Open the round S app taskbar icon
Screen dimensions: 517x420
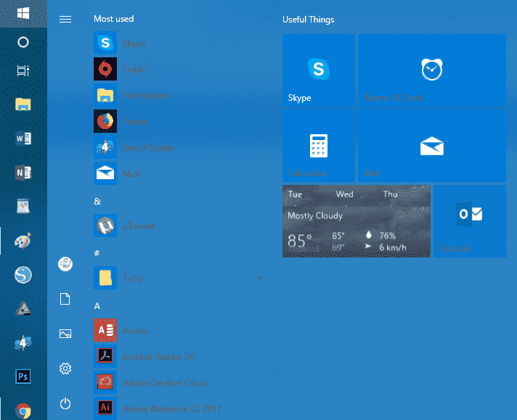pyautogui.click(x=23, y=275)
